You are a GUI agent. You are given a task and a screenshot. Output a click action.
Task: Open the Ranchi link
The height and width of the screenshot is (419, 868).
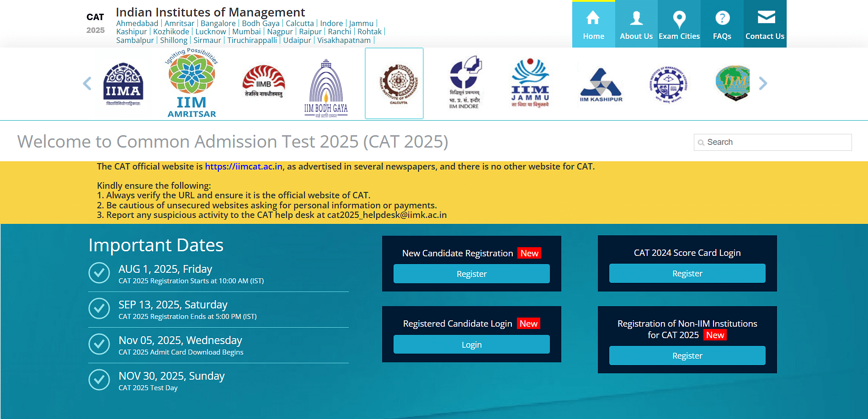coord(340,32)
